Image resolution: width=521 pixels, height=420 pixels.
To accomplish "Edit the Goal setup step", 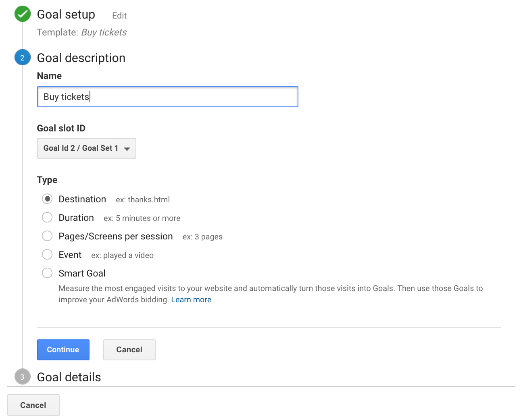I will 119,16.
